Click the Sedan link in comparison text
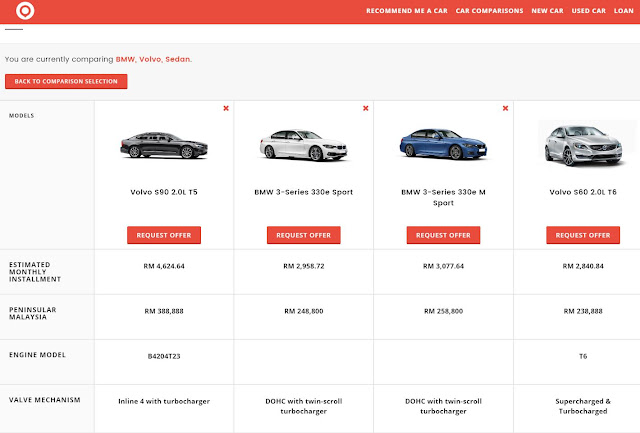This screenshot has height=433, width=640. (x=178, y=59)
